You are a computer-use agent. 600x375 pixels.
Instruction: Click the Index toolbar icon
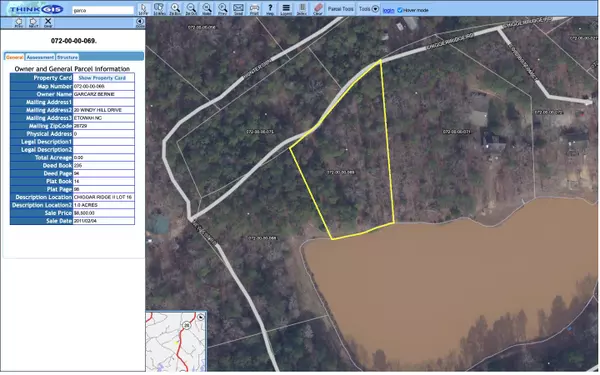pos(302,9)
